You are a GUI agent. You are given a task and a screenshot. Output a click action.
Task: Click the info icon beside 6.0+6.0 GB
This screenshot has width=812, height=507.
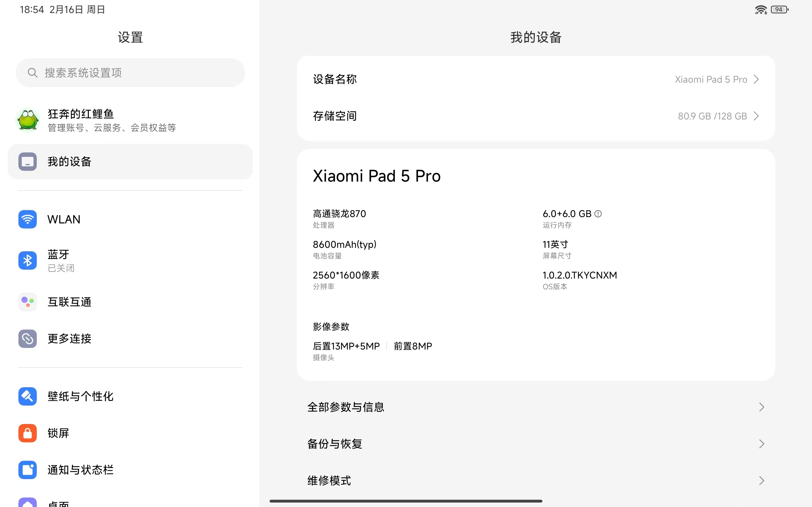598,214
